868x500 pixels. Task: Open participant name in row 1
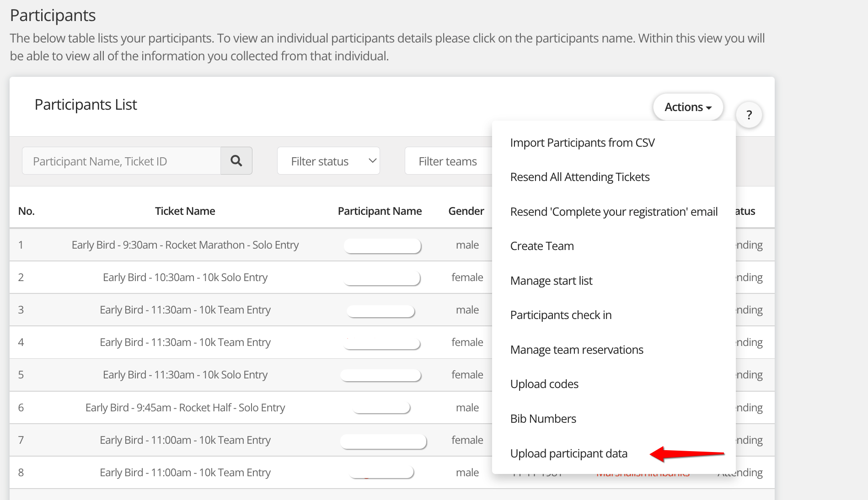(x=382, y=245)
